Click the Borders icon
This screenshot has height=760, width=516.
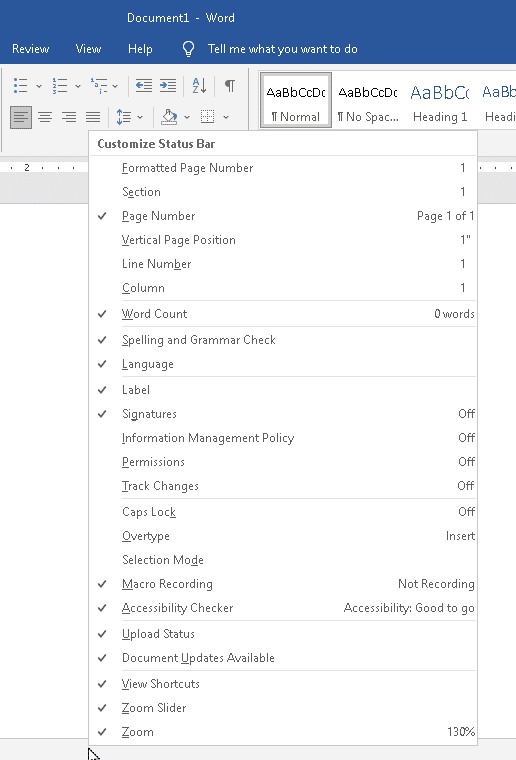coord(208,117)
